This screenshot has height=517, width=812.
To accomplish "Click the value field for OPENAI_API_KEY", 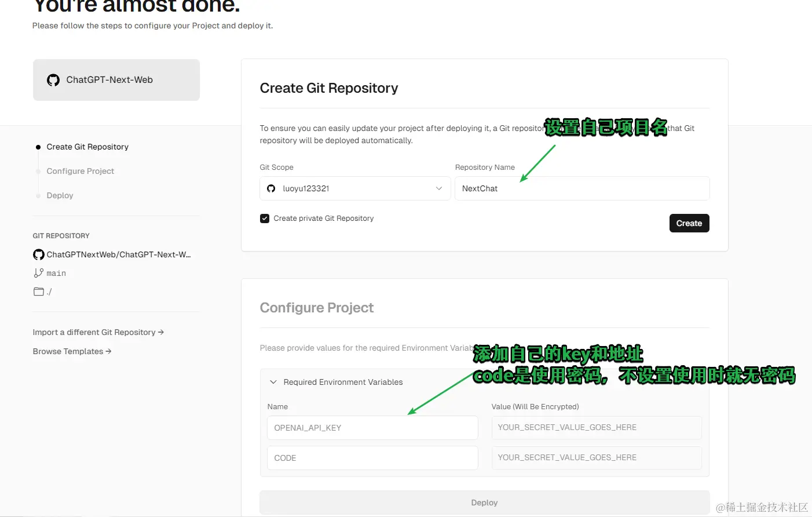I will pos(597,427).
